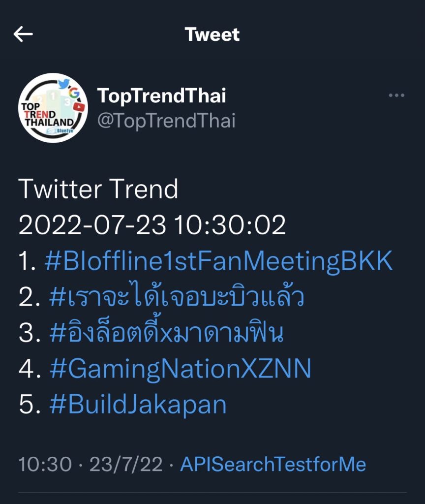
Task: Tap the Tweet header title
Action: coord(212,34)
